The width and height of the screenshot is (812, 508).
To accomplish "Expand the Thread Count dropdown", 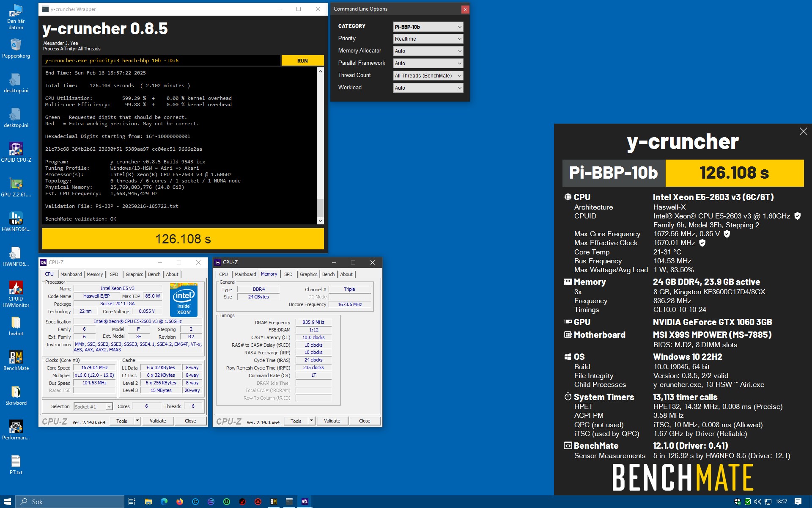I will [428, 76].
